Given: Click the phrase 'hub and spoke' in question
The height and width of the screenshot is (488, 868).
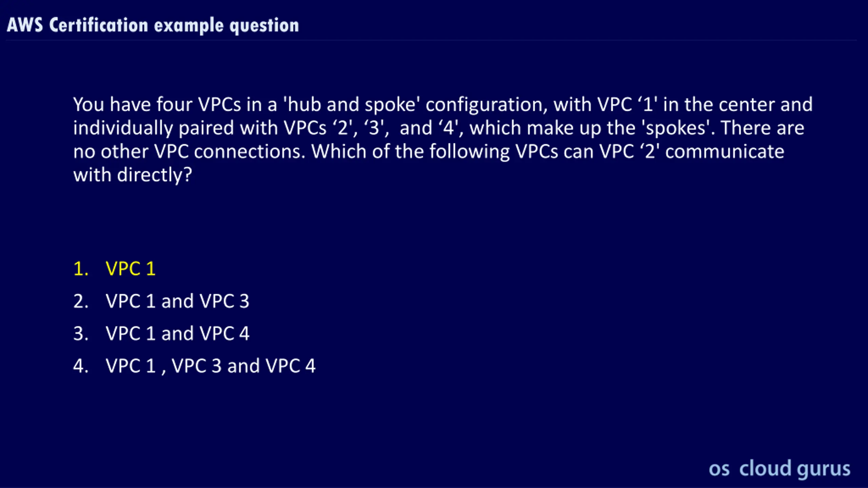Looking at the screenshot, I should point(351,104).
